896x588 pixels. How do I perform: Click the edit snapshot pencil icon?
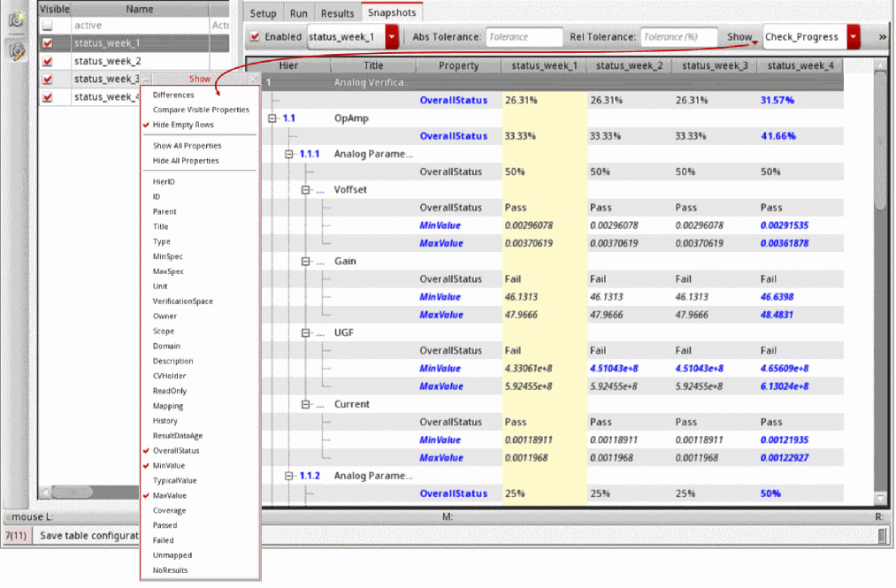pyautogui.click(x=17, y=51)
